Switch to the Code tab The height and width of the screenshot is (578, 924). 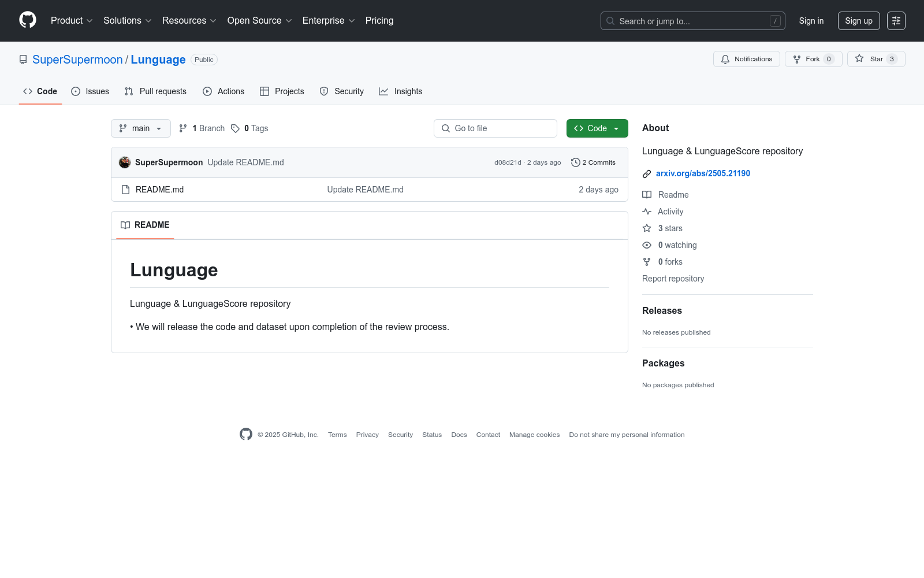pyautogui.click(x=40, y=91)
